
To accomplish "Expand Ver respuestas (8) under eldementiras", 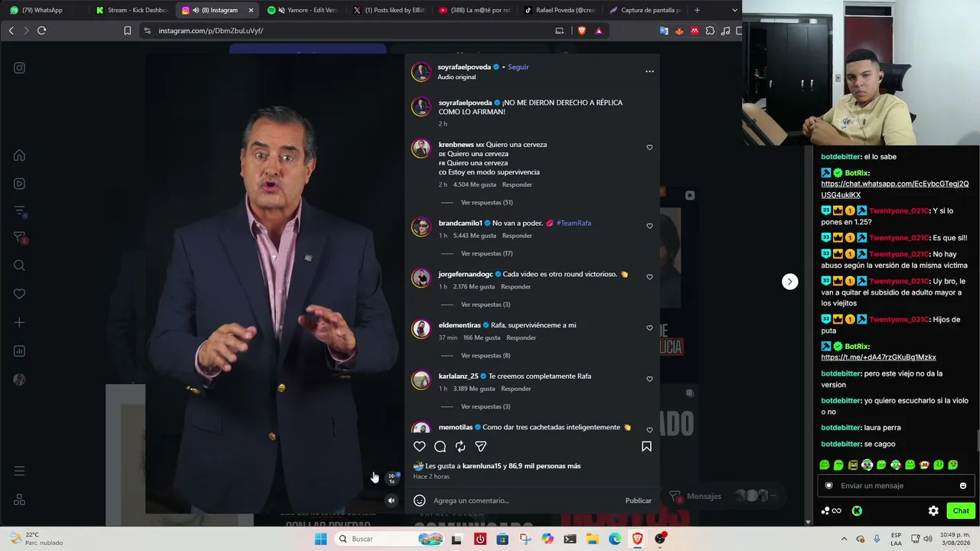I will (485, 356).
